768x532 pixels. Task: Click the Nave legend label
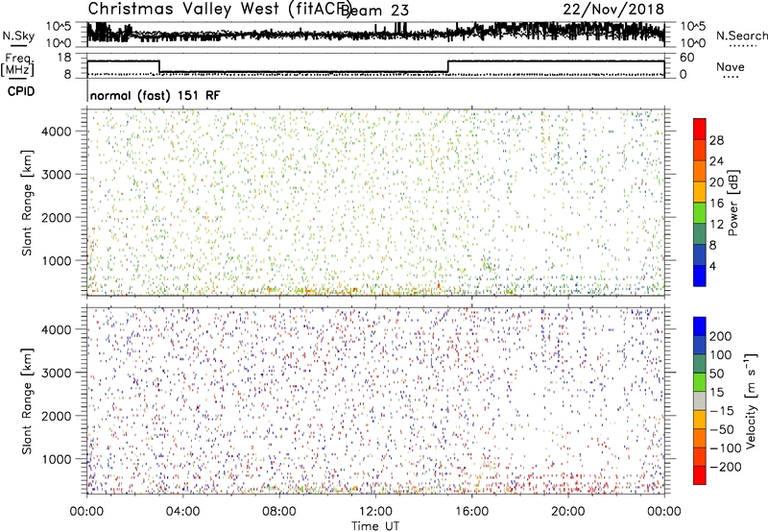click(731, 67)
